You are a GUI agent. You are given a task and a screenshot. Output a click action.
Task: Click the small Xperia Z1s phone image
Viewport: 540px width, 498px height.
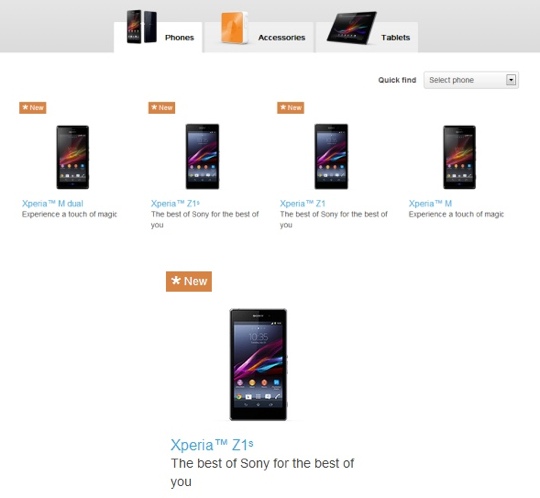click(202, 156)
